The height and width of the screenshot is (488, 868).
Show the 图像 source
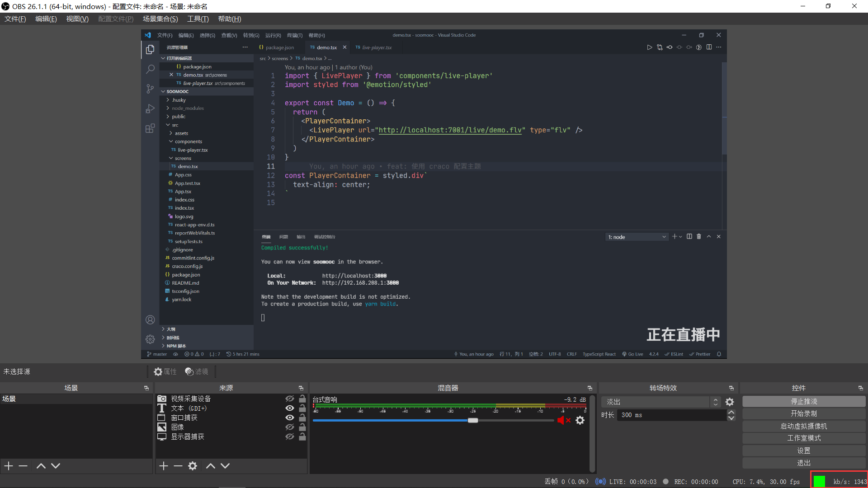pyautogui.click(x=290, y=427)
